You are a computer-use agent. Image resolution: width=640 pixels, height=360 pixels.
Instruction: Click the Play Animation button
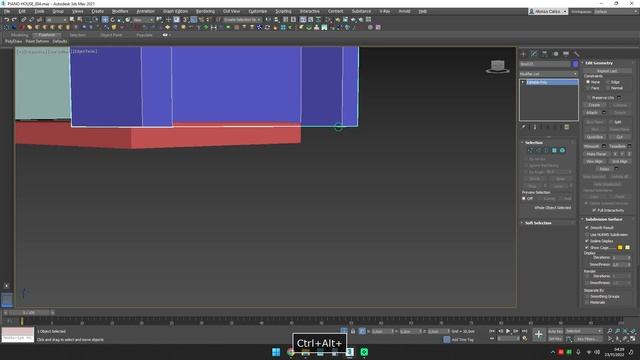508,331
